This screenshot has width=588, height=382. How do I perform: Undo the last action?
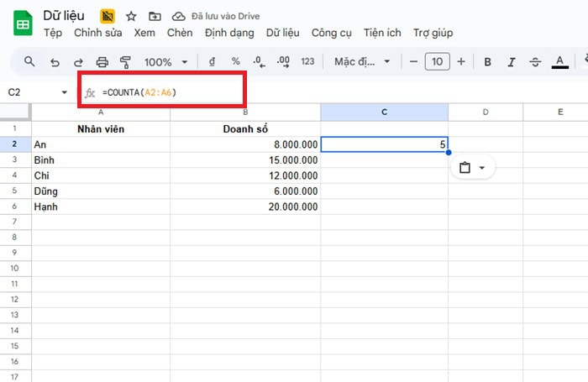pyautogui.click(x=55, y=62)
